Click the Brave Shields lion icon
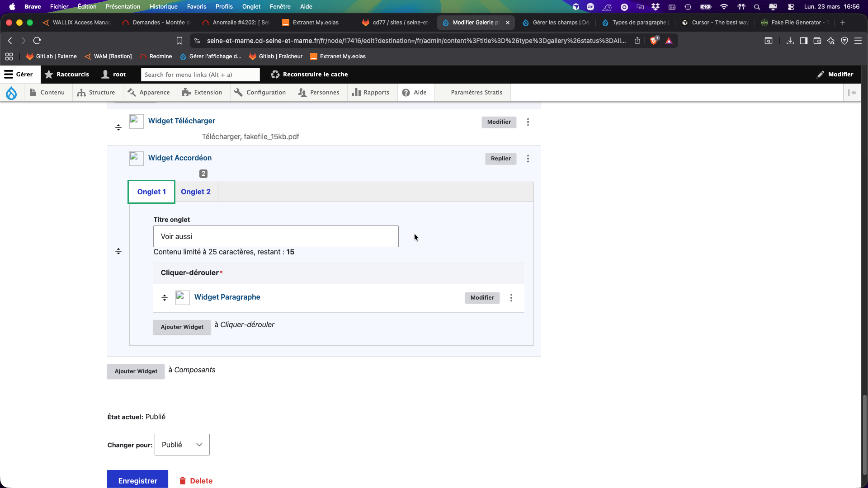The image size is (868, 488). click(654, 41)
